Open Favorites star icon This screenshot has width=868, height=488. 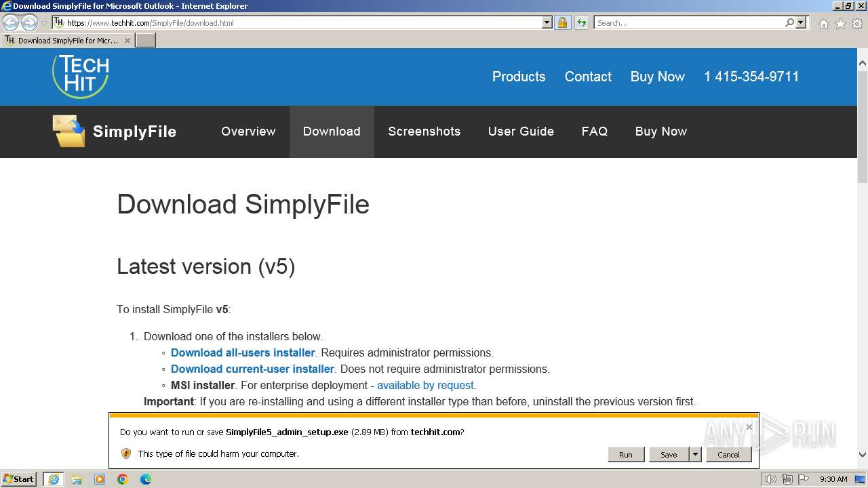click(x=840, y=24)
